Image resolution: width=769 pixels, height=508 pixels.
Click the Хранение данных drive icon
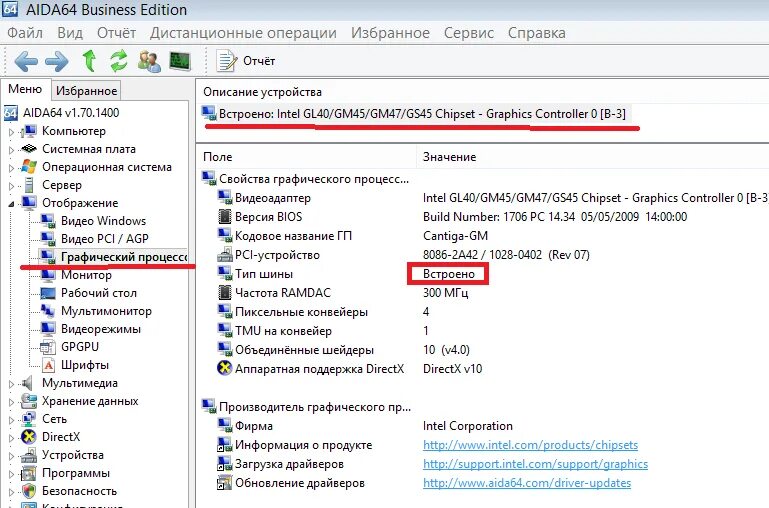coord(29,401)
